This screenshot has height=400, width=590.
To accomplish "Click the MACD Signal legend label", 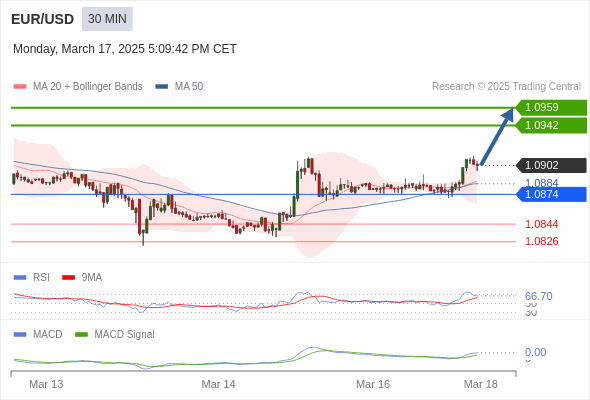I will pos(125,335).
